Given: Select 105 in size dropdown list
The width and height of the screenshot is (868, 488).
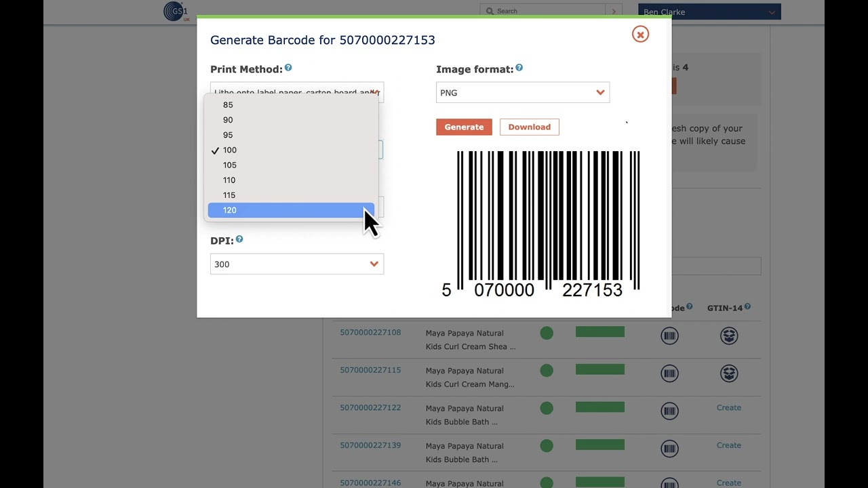Looking at the screenshot, I should coord(291,165).
